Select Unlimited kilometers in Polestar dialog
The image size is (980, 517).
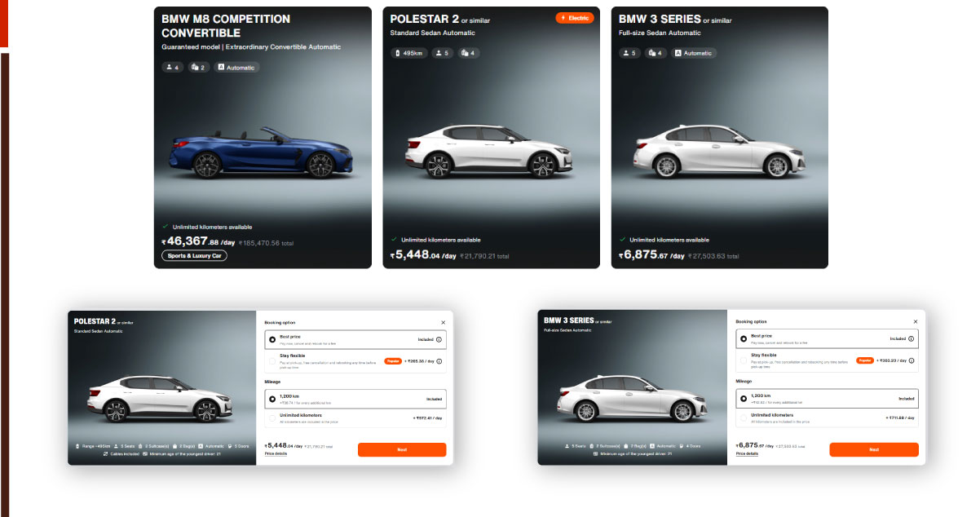(x=272, y=418)
